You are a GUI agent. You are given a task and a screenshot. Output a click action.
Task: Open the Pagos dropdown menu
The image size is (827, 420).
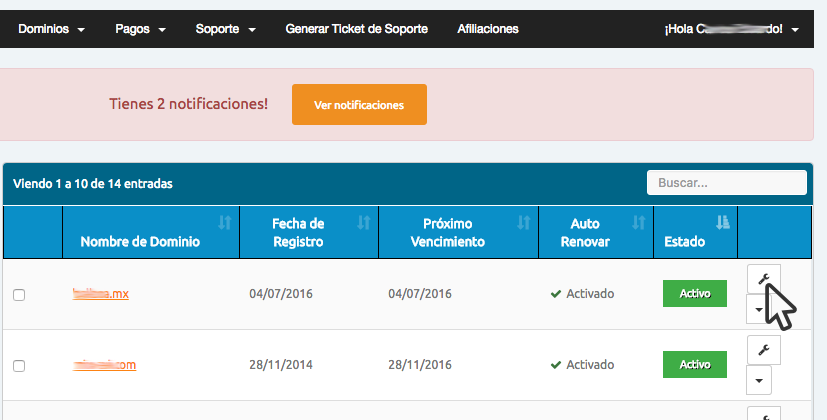(x=140, y=29)
